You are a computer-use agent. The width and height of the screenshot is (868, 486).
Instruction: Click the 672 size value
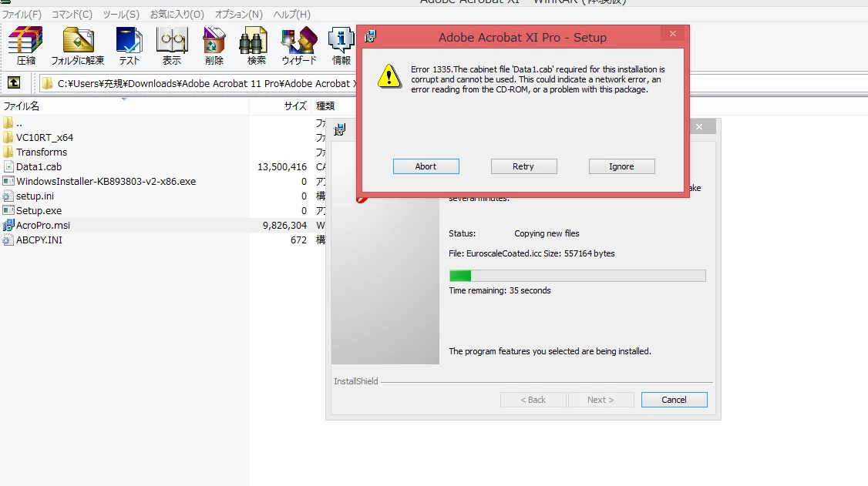point(298,240)
